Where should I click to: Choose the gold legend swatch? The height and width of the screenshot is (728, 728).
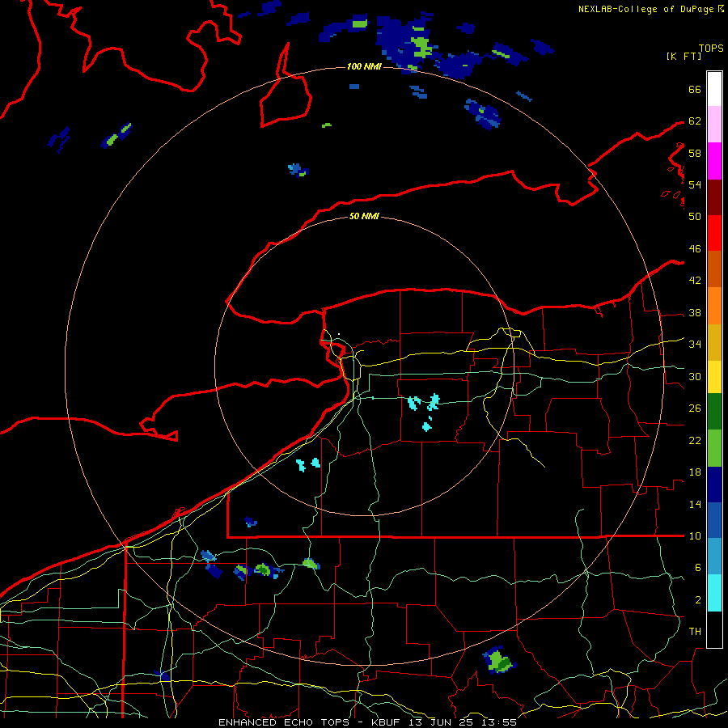[x=714, y=342]
